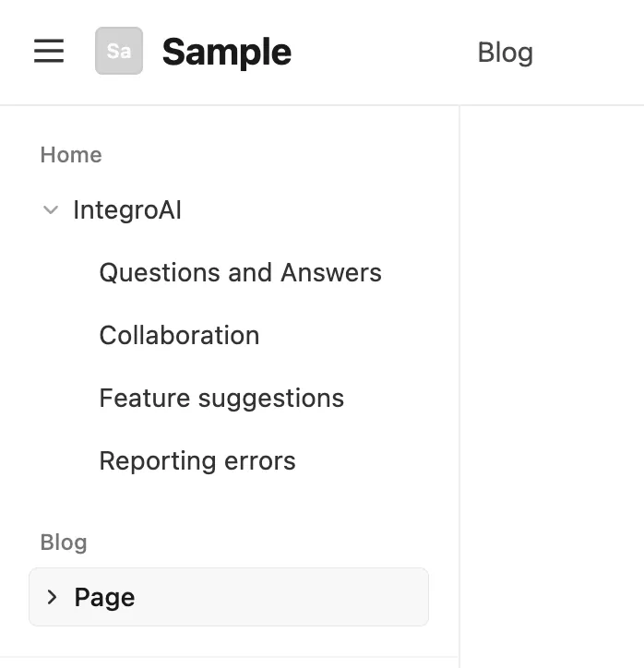Click the gray Sa workspace avatar
The image size is (644, 668).
point(119,52)
